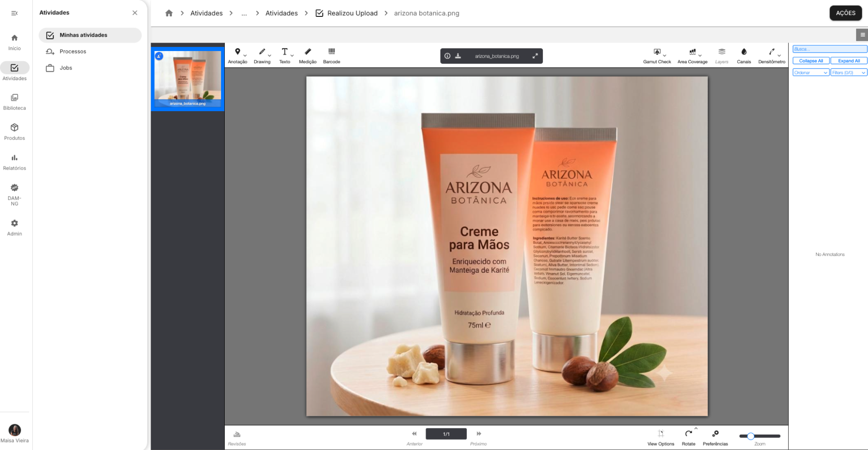Open View Options
Screen dimensions: 868x450
pyautogui.click(x=661, y=438)
